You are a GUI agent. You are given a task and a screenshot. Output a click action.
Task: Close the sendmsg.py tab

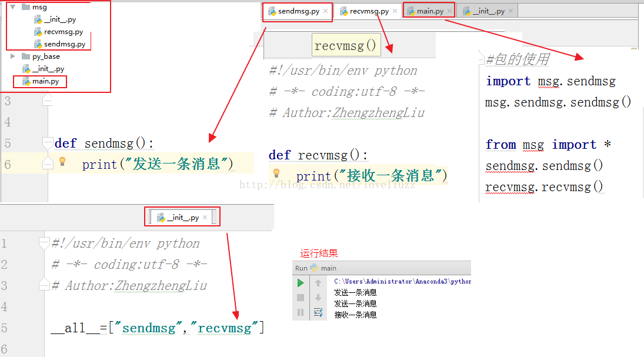[326, 11]
